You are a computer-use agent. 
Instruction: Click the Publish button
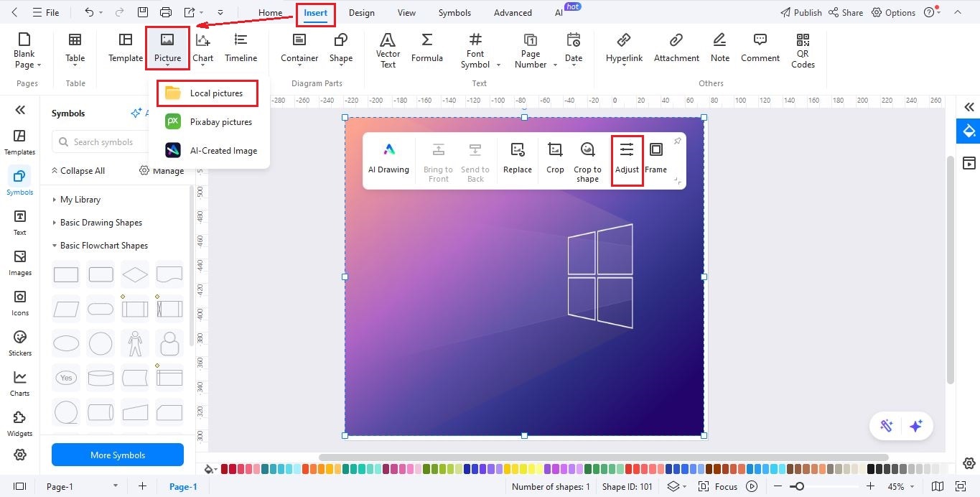pos(801,13)
